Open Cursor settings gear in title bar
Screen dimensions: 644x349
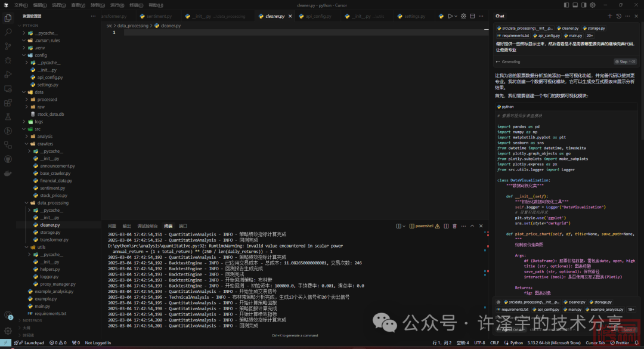click(x=593, y=5)
